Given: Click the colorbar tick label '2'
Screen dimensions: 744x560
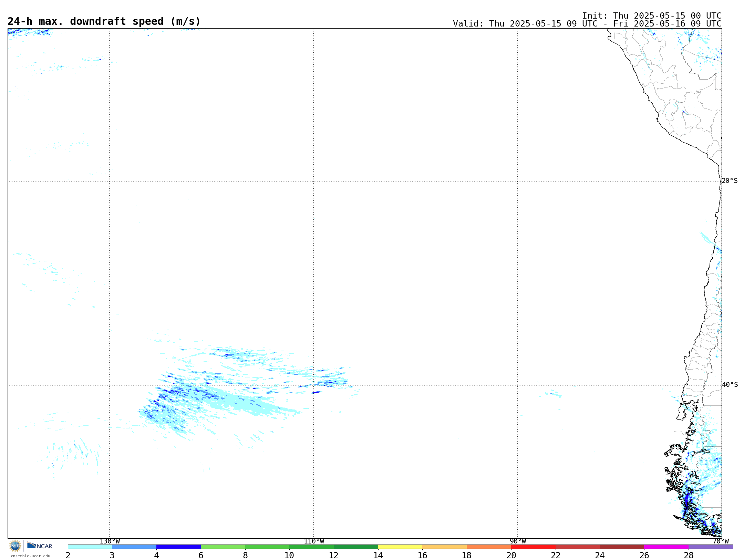Looking at the screenshot, I should coord(68,556).
